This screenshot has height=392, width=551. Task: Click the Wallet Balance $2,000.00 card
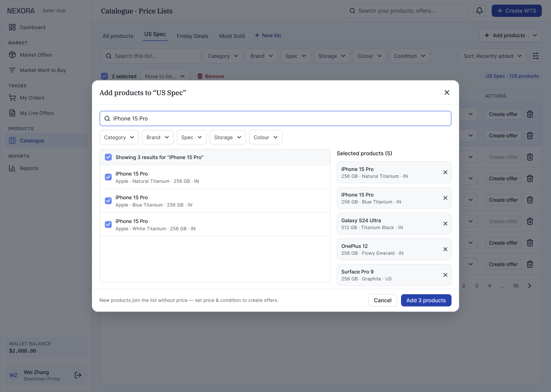point(46,348)
